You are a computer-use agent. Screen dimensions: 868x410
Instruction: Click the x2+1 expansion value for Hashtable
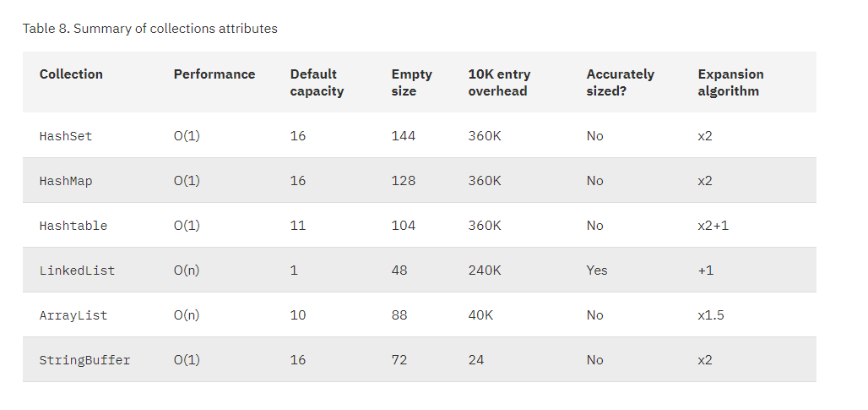pos(713,226)
